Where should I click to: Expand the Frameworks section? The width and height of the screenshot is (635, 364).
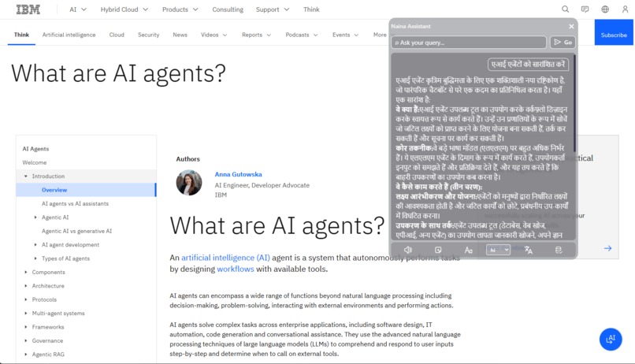pos(25,327)
